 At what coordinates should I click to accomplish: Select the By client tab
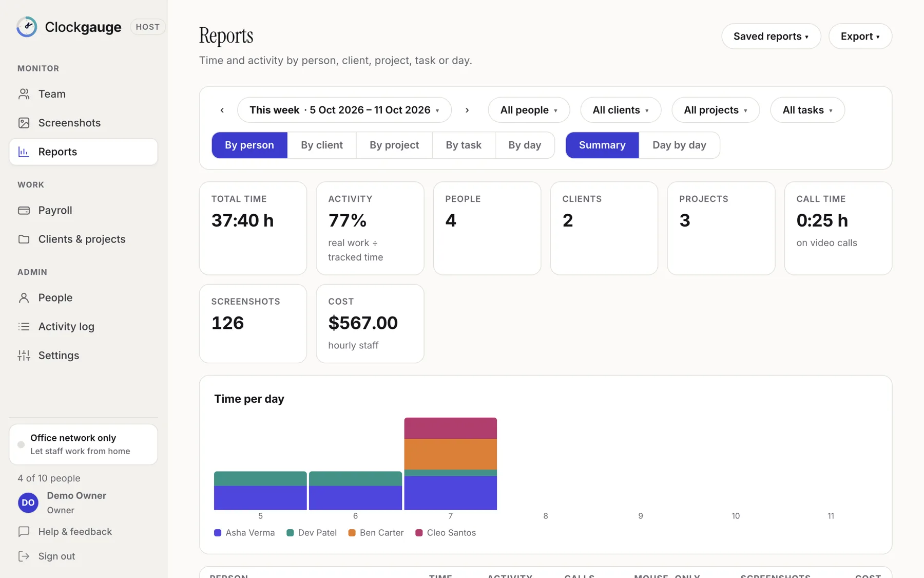coord(322,145)
